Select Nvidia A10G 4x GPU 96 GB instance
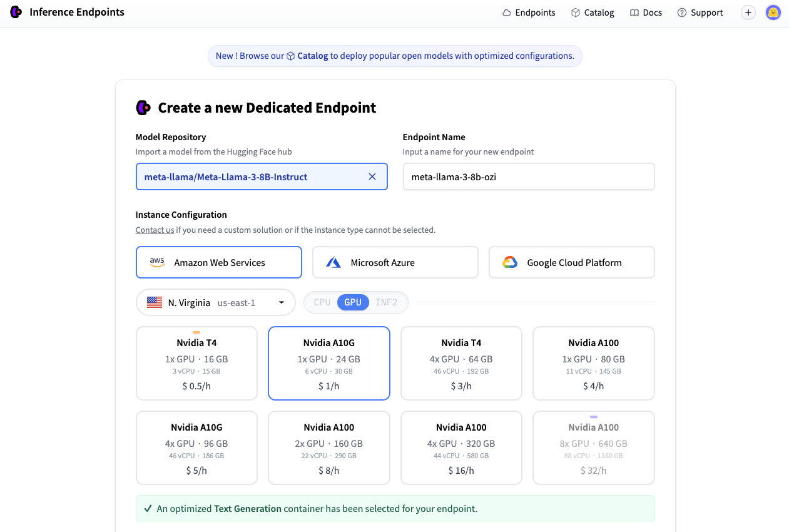Image resolution: width=789 pixels, height=532 pixels. tap(196, 448)
